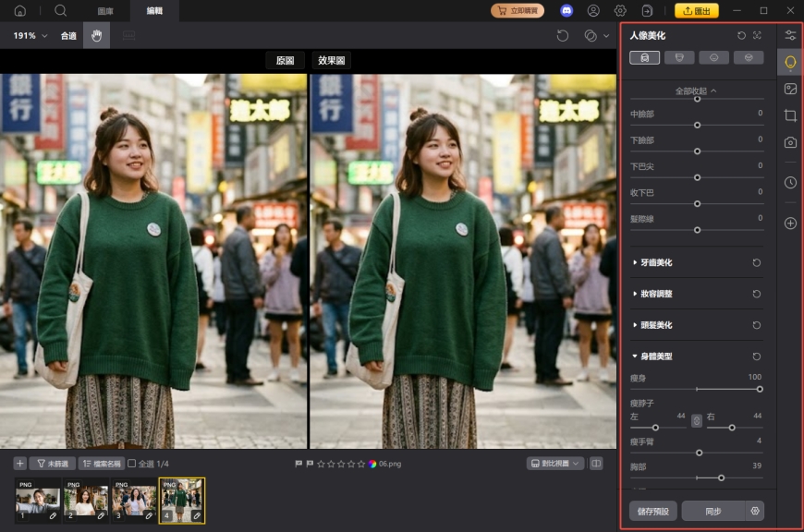804x532 pixels.
Task: Toggle the link icon between 左 and 右 sliders
Action: pos(696,420)
